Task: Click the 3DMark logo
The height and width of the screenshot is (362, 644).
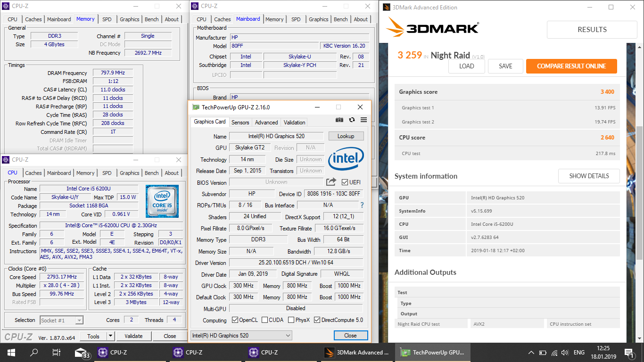Action: pos(432,28)
